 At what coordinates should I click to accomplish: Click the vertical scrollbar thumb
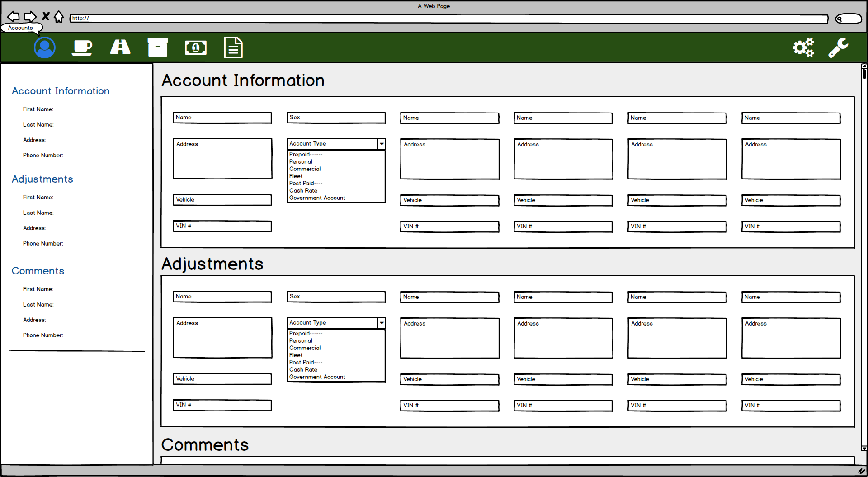point(864,74)
